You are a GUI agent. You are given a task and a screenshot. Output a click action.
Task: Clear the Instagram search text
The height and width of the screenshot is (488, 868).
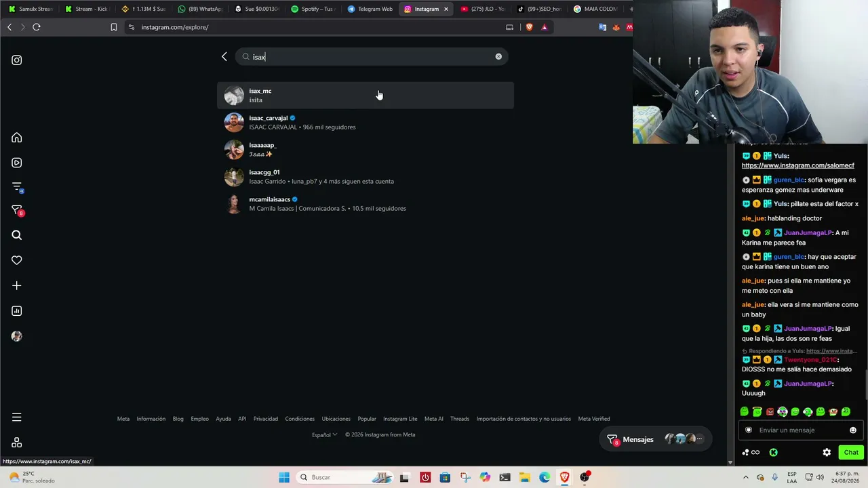(498, 56)
